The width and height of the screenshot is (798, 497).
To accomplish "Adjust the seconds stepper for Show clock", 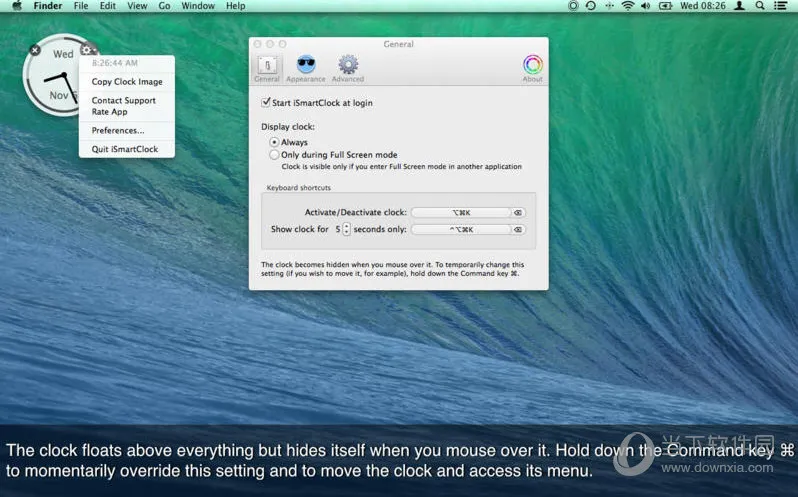I will [347, 229].
